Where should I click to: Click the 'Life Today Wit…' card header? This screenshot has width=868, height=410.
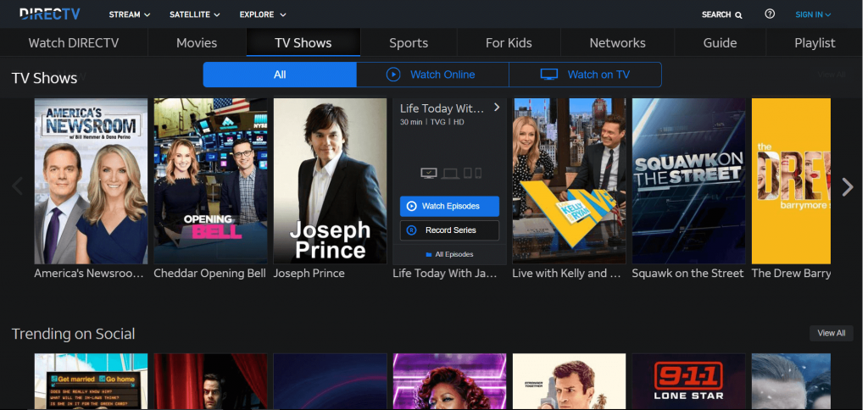point(442,108)
